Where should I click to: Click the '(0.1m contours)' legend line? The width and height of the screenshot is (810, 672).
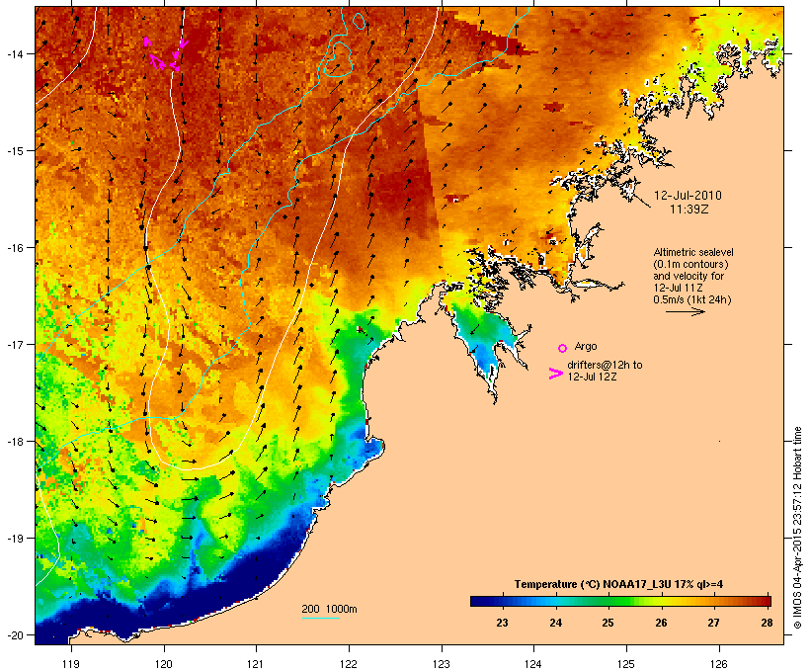[x=690, y=264]
